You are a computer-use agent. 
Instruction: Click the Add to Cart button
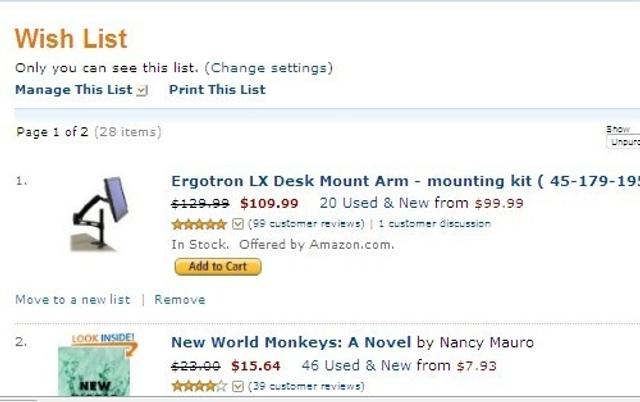217,267
